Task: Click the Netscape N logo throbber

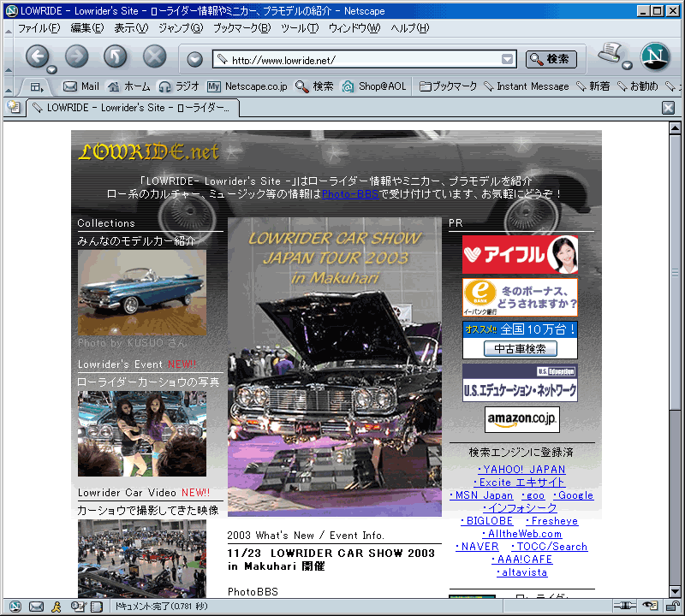Action: [x=655, y=56]
